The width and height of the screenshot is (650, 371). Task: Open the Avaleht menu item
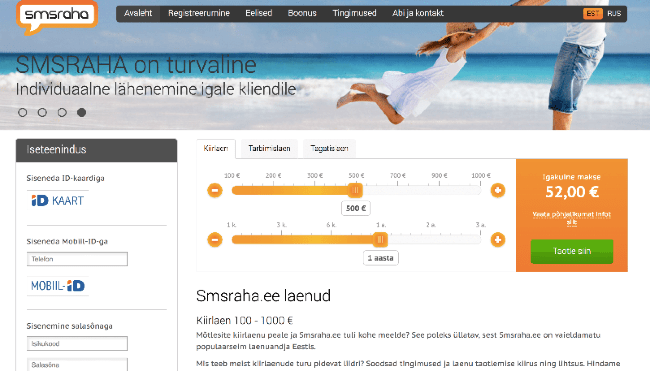[x=138, y=13]
